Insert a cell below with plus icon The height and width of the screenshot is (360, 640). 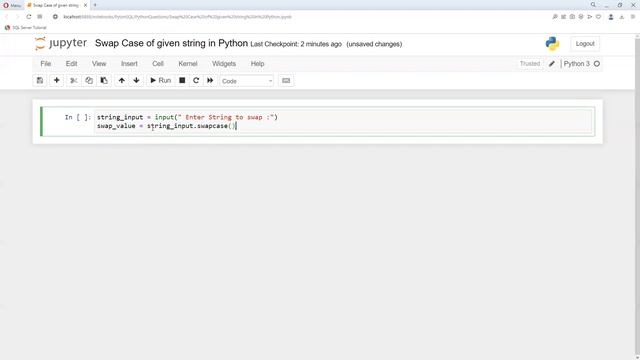coord(57,80)
